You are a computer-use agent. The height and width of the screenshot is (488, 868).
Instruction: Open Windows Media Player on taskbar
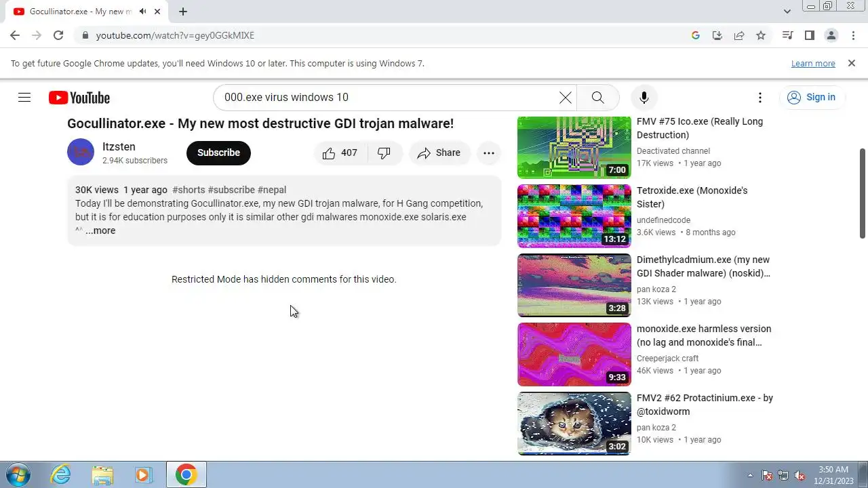[x=143, y=475]
